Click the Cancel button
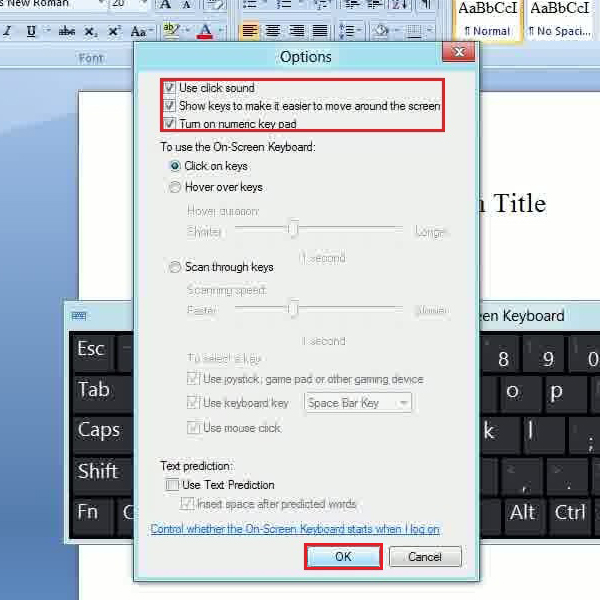This screenshot has width=600, height=600. point(425,557)
